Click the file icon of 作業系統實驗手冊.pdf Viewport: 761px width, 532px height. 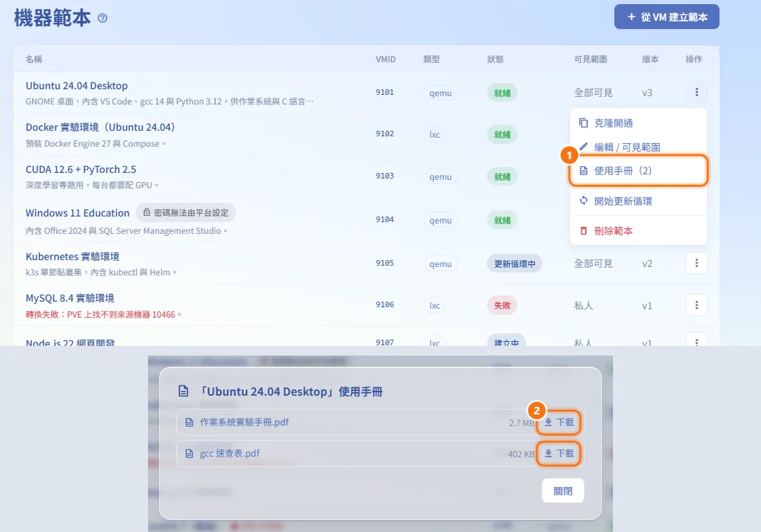190,422
